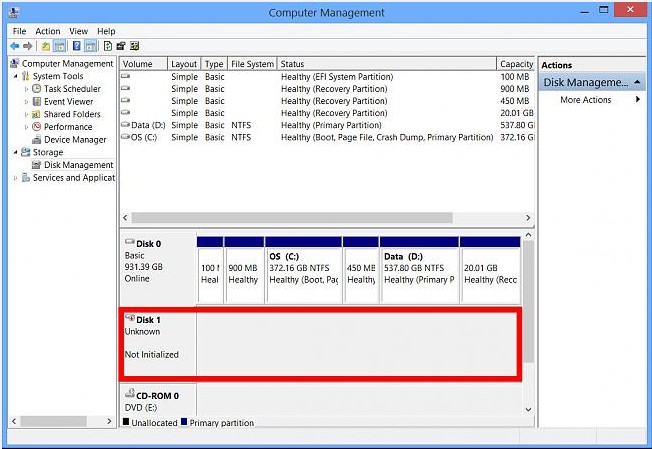Sort by the File System column header
This screenshot has width=652, height=449.
pyautogui.click(x=252, y=64)
